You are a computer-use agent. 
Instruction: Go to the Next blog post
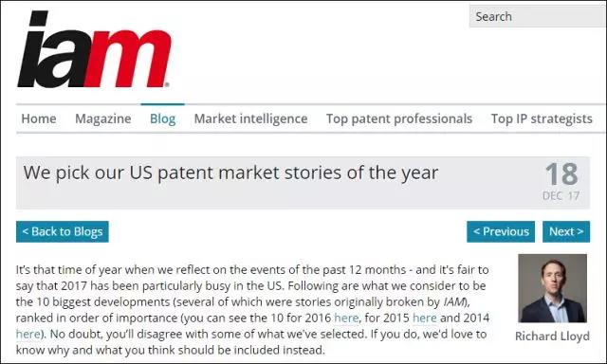(566, 231)
